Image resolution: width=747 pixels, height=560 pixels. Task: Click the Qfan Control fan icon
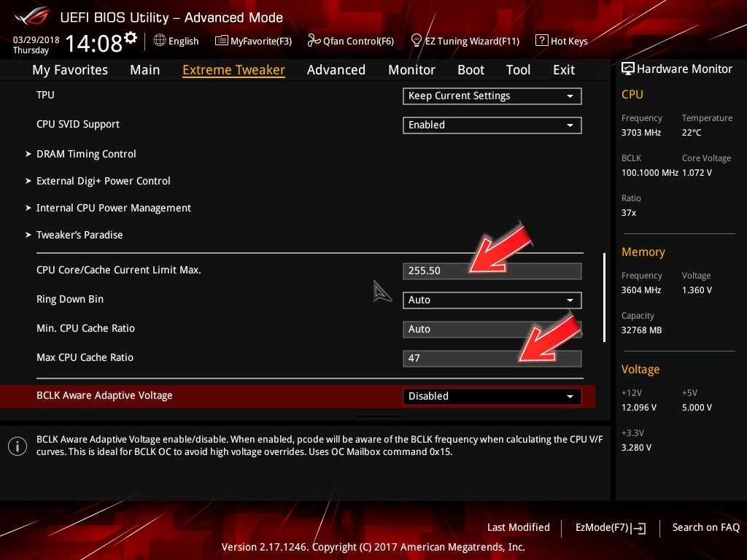[x=314, y=41]
